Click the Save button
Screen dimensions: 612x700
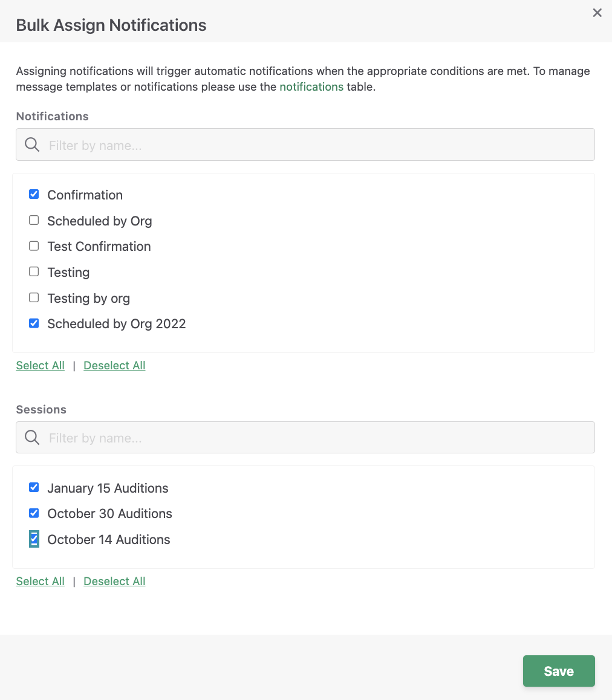tap(559, 671)
